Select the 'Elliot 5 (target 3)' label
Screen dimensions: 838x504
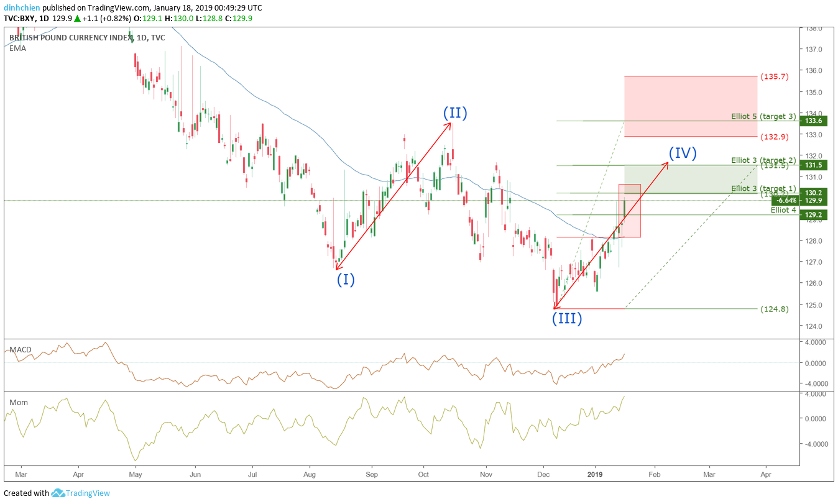[763, 116]
